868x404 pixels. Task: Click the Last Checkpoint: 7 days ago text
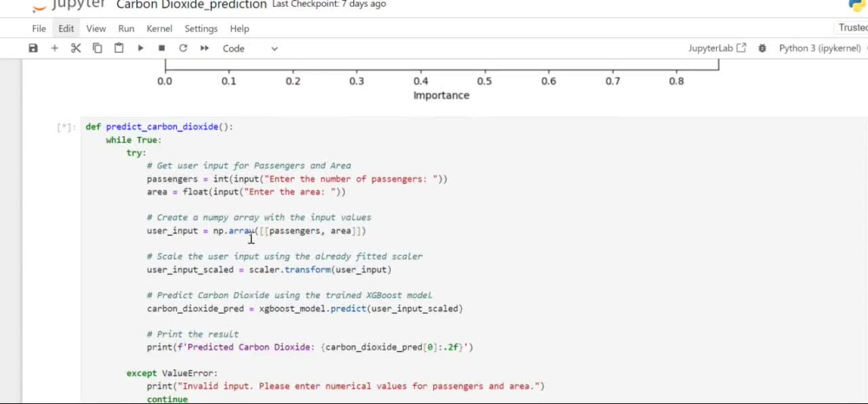[329, 4]
